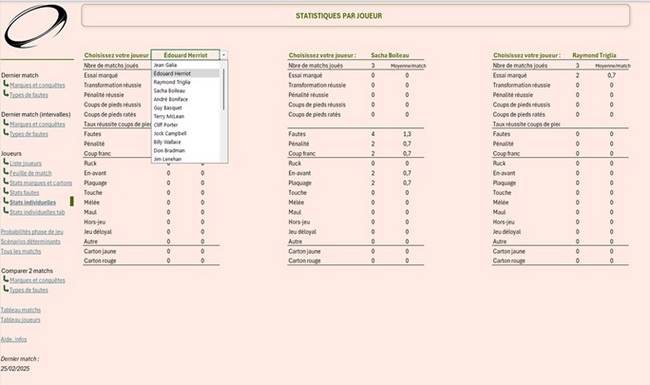Click the oval rugby ball logo
650x385 pixels.
click(36, 26)
